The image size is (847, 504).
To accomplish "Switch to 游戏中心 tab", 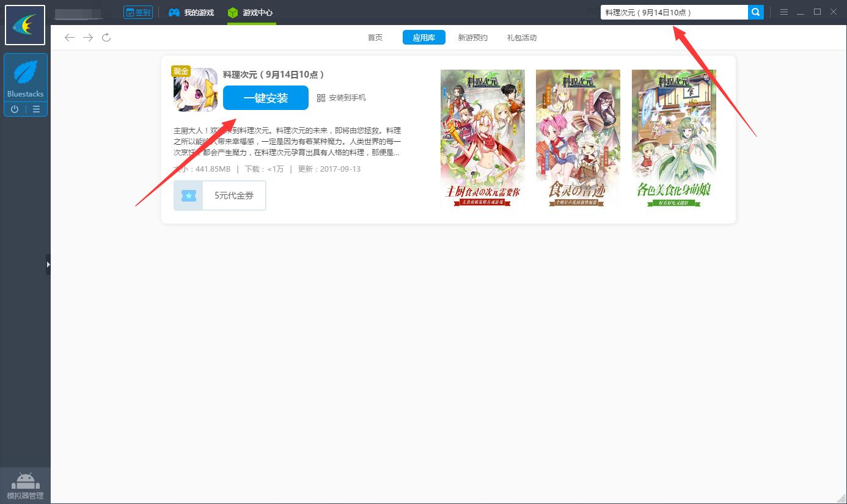I will pos(250,12).
